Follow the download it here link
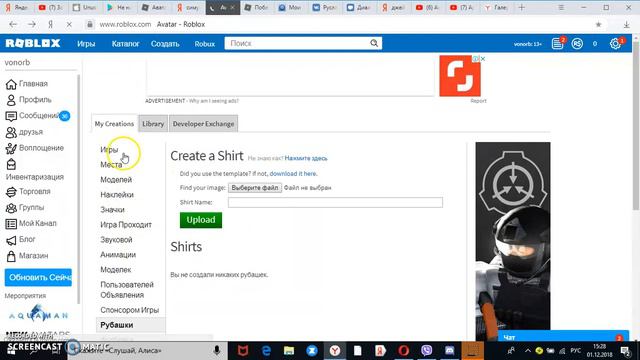Image resolution: width=640 pixels, height=360 pixels. [293, 173]
